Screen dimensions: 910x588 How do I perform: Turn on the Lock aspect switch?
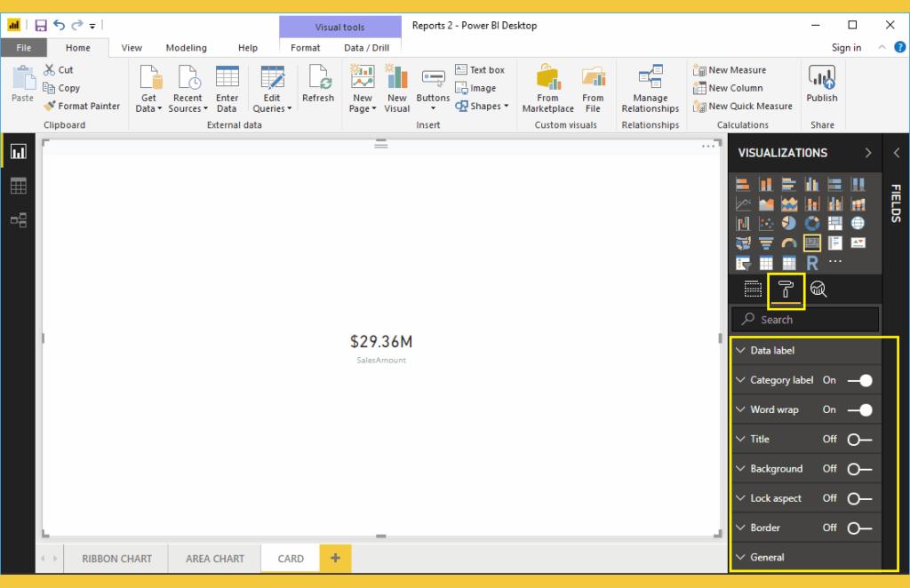tap(859, 498)
